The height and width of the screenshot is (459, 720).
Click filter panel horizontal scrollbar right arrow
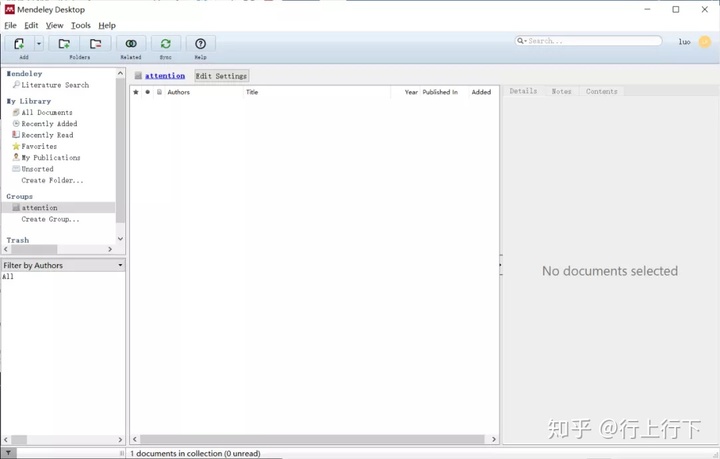(120, 440)
